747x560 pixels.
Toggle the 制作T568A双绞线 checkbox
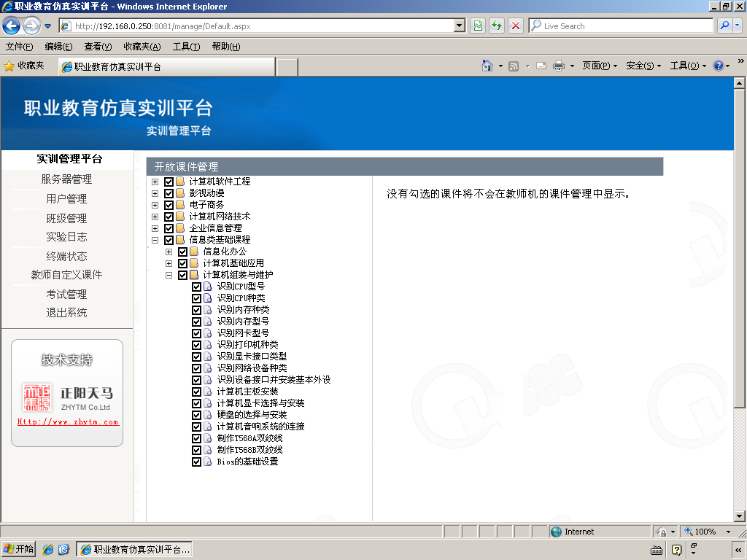point(196,438)
